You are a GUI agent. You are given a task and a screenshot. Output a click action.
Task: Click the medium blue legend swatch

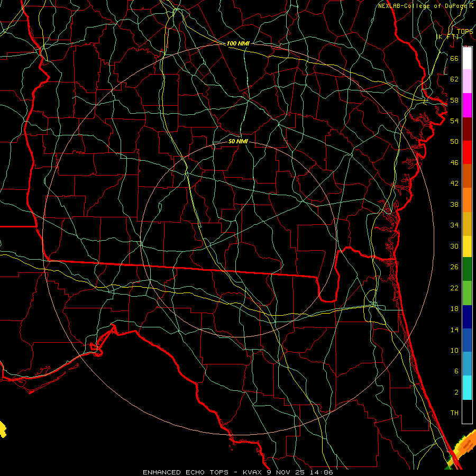467,340
